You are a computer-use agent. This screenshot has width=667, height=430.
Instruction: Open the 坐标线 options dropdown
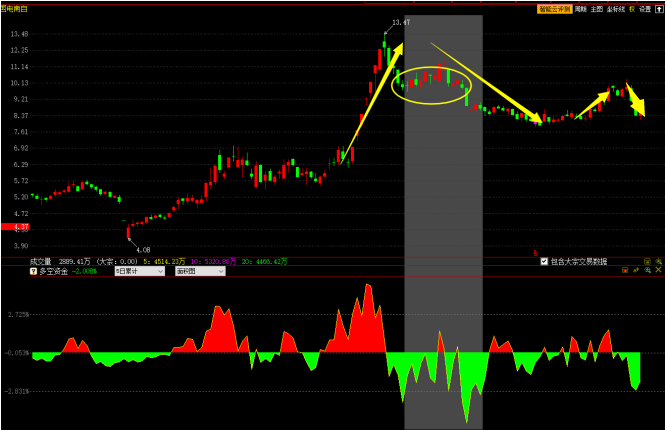point(616,8)
